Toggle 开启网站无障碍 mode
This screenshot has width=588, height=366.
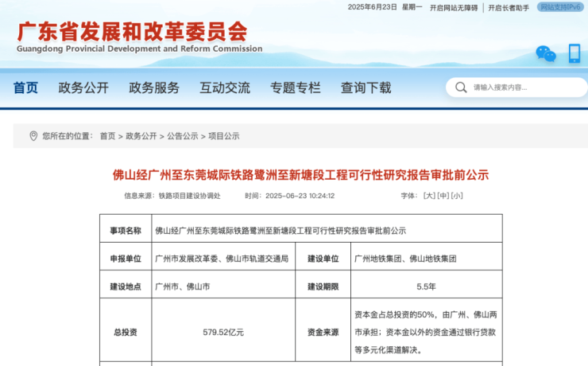tap(454, 7)
